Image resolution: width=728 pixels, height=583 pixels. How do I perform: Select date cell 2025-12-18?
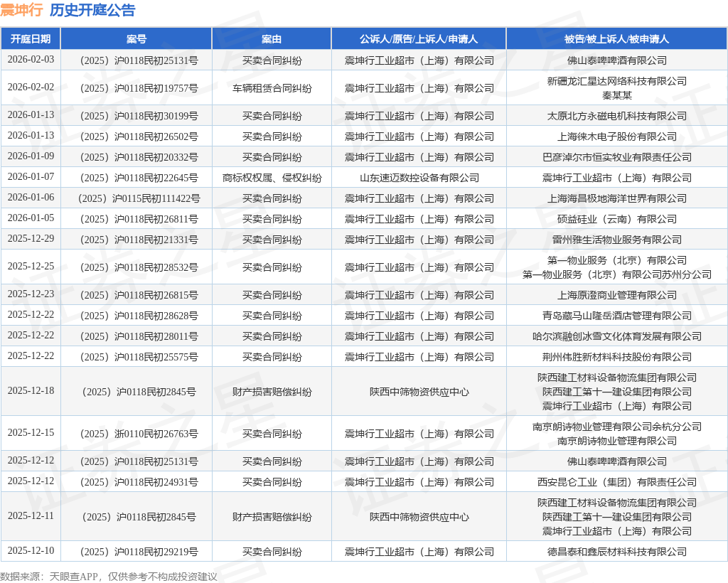click(x=31, y=391)
